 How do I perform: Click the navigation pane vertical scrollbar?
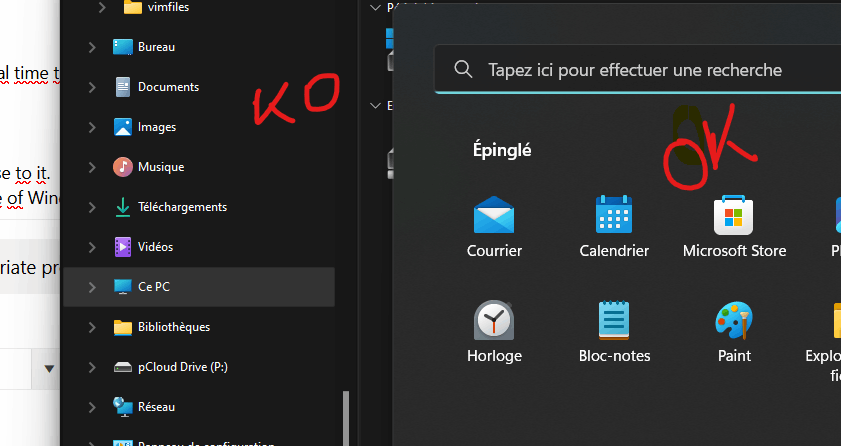[346, 418]
